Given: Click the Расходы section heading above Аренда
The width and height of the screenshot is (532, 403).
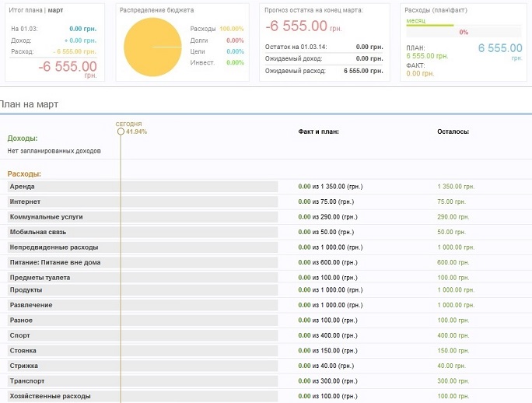Looking at the screenshot, I should 24,173.
